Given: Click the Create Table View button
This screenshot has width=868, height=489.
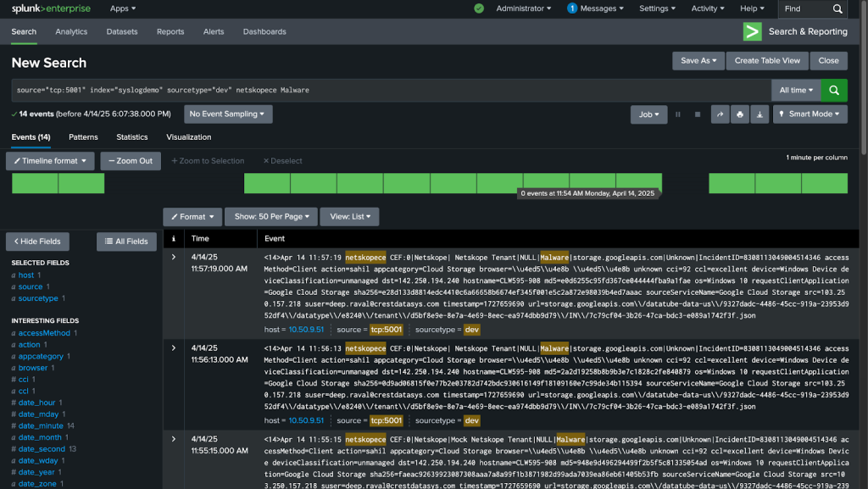Looking at the screenshot, I should point(767,61).
